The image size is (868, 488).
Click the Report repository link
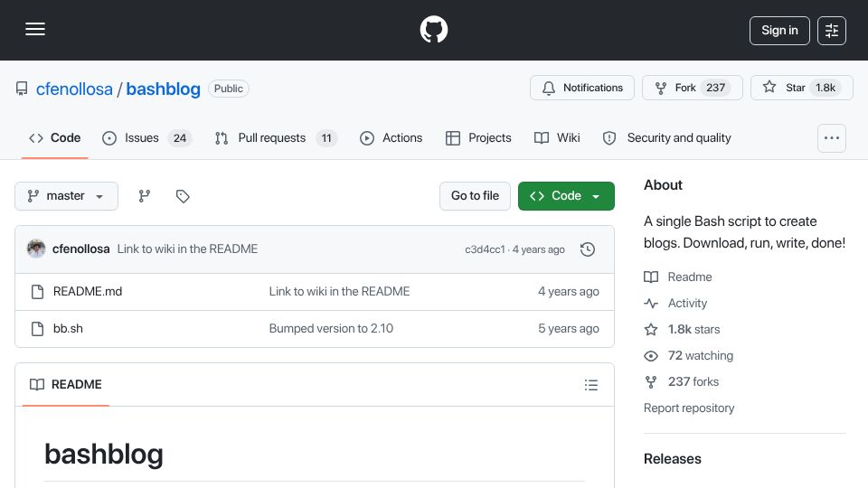pyautogui.click(x=689, y=408)
